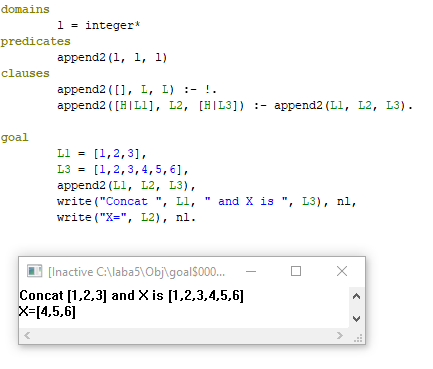Click the 'predicates' keyword line
Screen dimensions: 433x369
click(35, 41)
